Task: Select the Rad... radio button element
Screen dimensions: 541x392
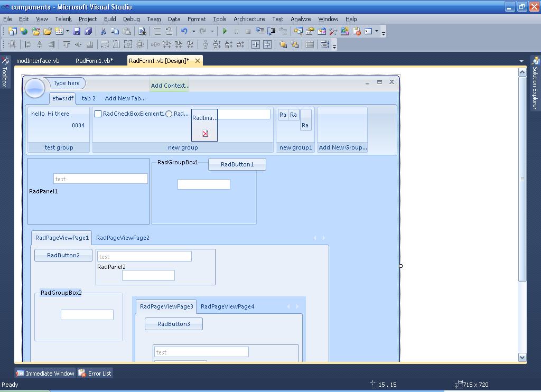Action: tap(169, 114)
